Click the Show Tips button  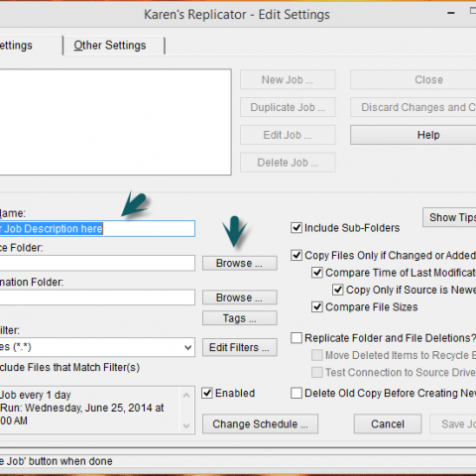point(449,217)
